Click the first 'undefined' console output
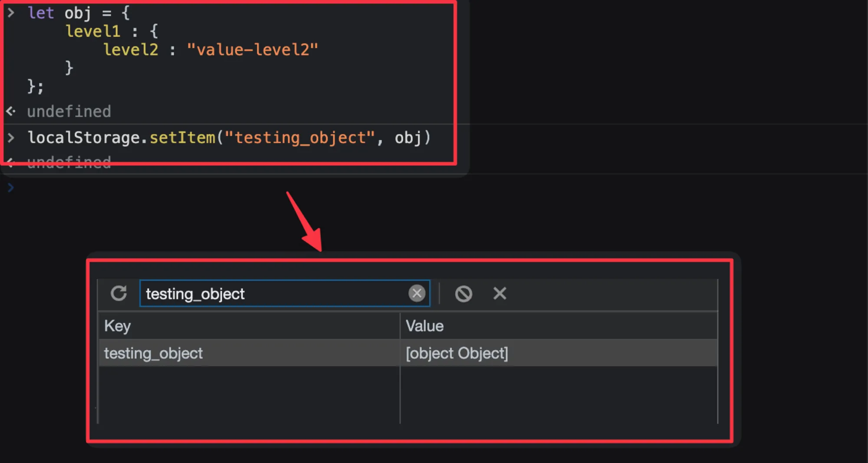 coord(69,112)
